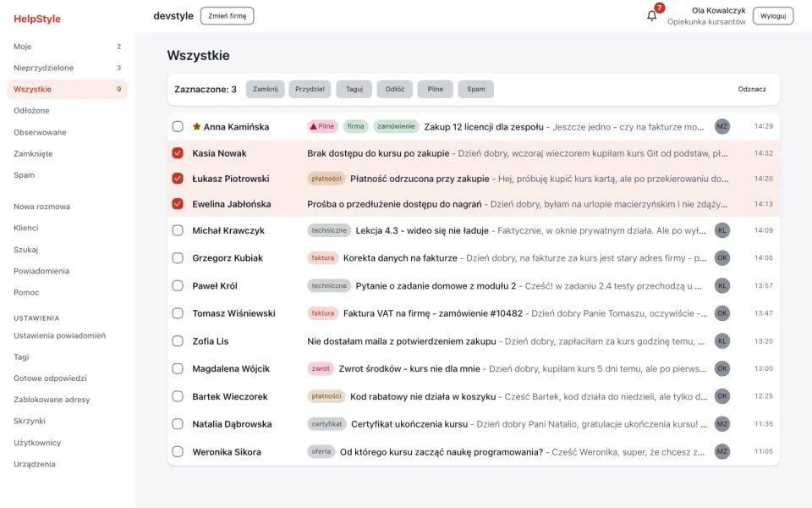Open 'Brak dostępu do kursu po zakupie' conversation

(x=378, y=153)
